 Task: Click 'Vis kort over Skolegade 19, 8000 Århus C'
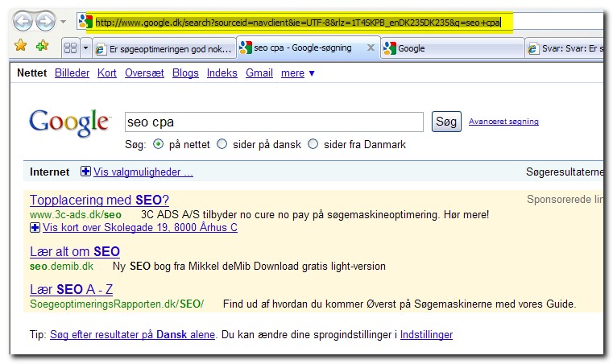tap(140, 228)
